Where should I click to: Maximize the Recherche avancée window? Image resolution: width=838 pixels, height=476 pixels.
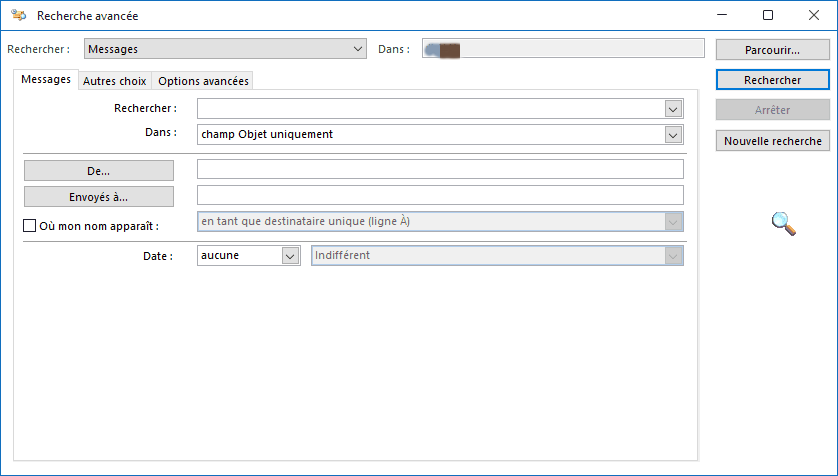click(x=768, y=16)
